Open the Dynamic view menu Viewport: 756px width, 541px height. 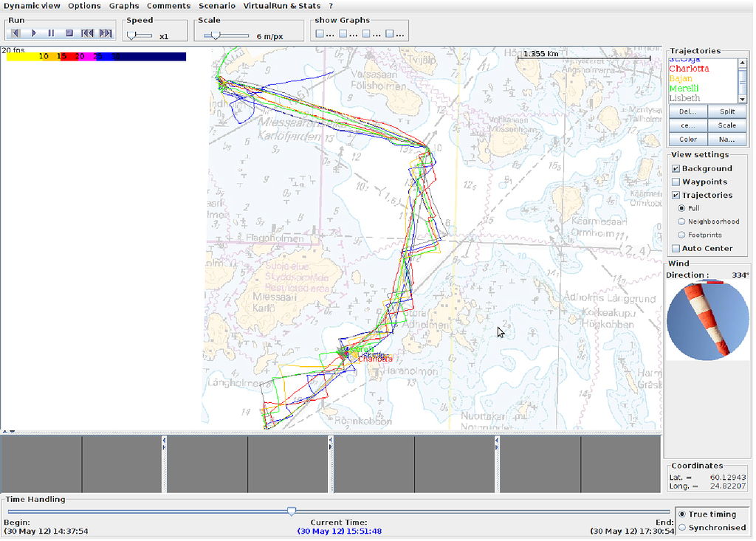pyautogui.click(x=32, y=6)
